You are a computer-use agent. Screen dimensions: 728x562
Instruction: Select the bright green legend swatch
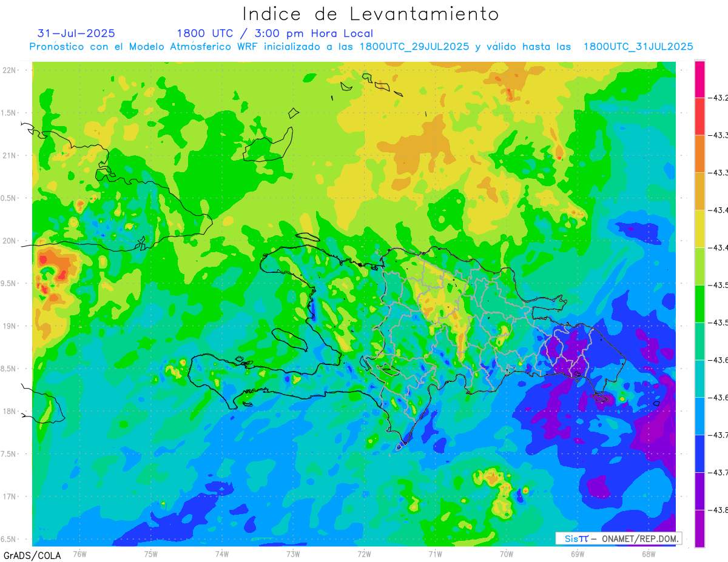[699, 303]
